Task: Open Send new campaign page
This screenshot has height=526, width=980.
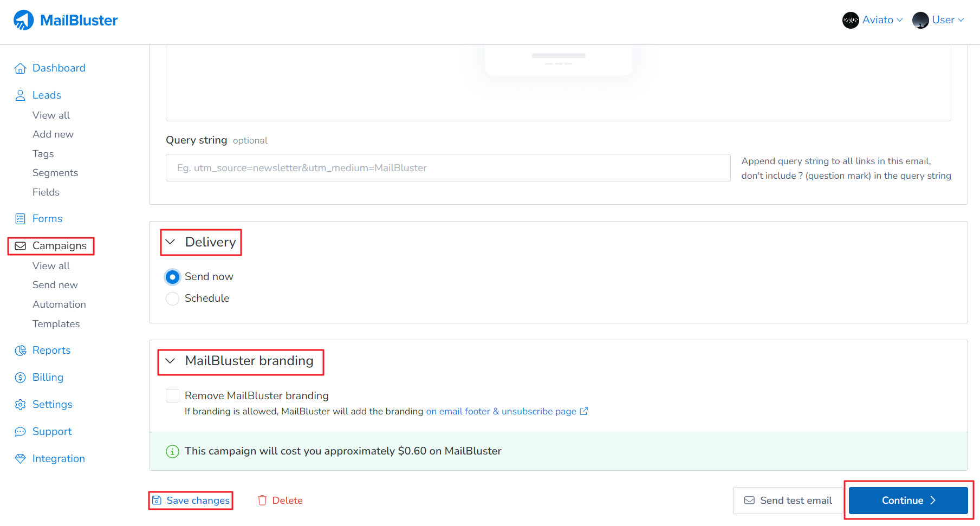Action: point(55,285)
